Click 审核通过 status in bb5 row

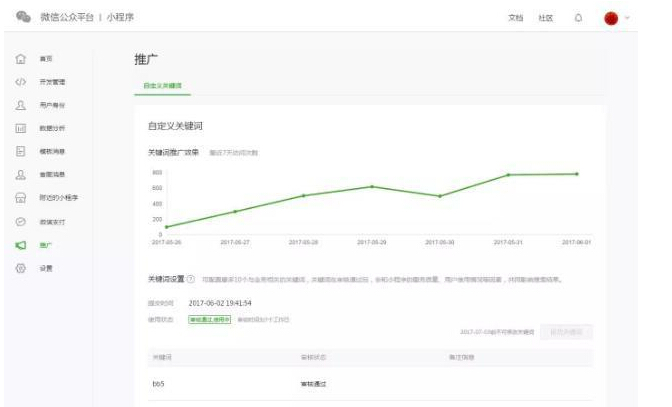coord(313,384)
